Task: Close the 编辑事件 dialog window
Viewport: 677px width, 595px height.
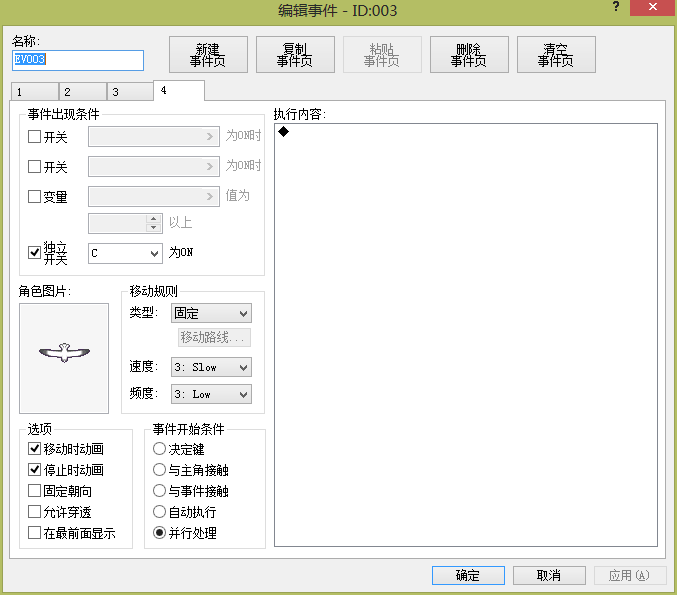Action: pyautogui.click(x=652, y=7)
